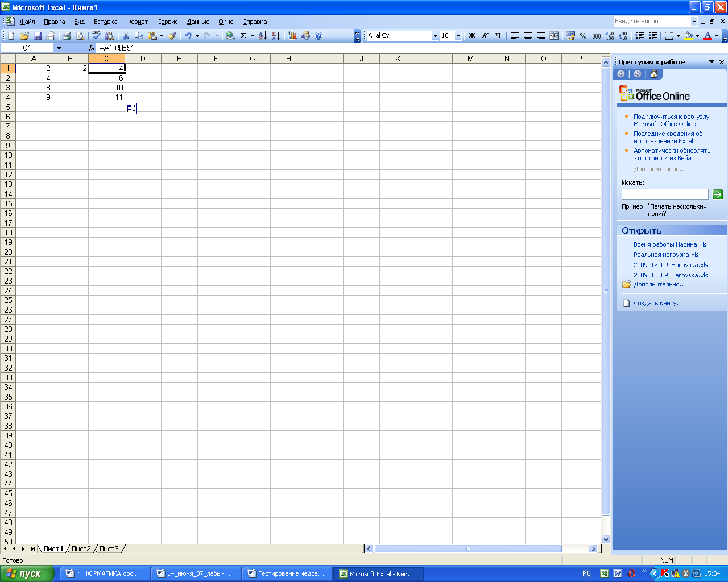Click the Decrease Indent icon
728x582 pixels.
pyautogui.click(x=640, y=36)
